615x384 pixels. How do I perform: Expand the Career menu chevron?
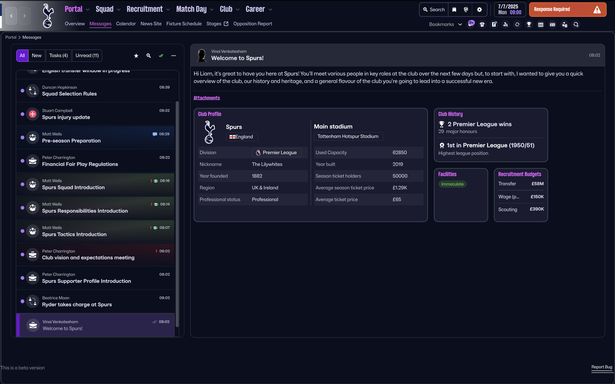pos(270,9)
